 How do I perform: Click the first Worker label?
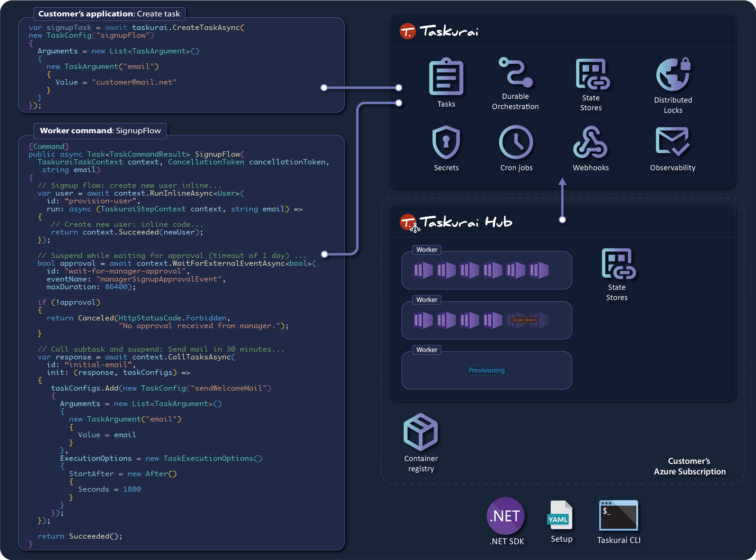click(x=427, y=250)
